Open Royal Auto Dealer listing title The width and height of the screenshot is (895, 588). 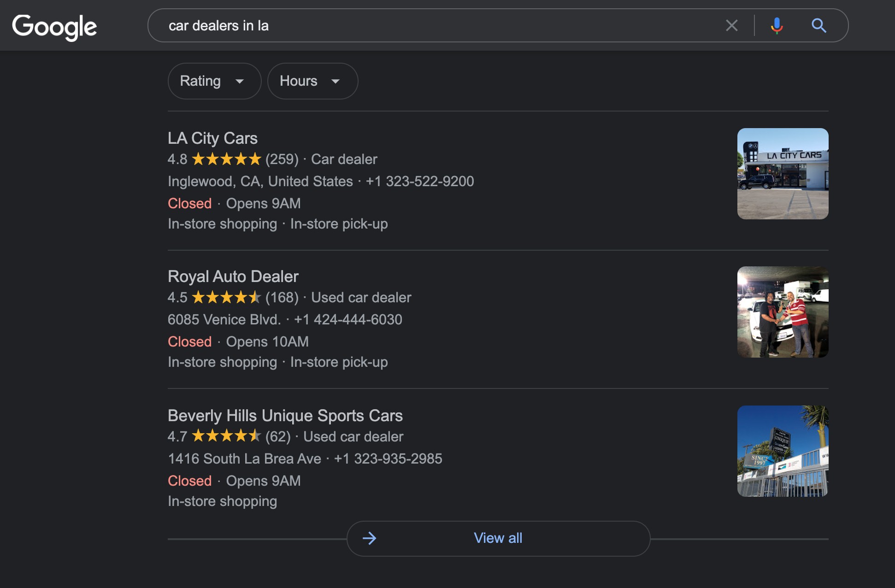pyautogui.click(x=233, y=276)
